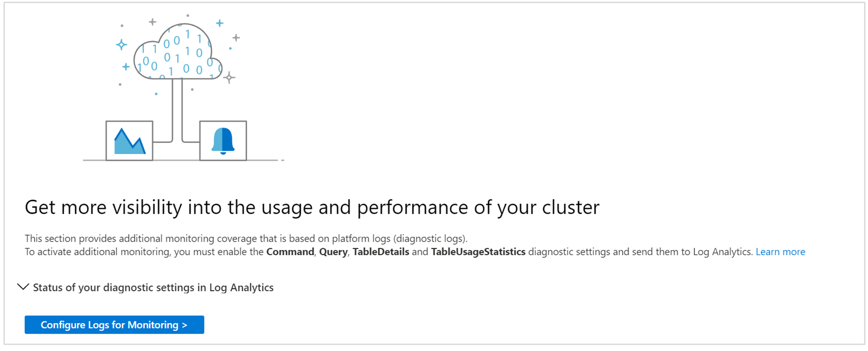Select the bold Command diagnostic setting text
The width and height of the screenshot is (868, 351).
[289, 252]
